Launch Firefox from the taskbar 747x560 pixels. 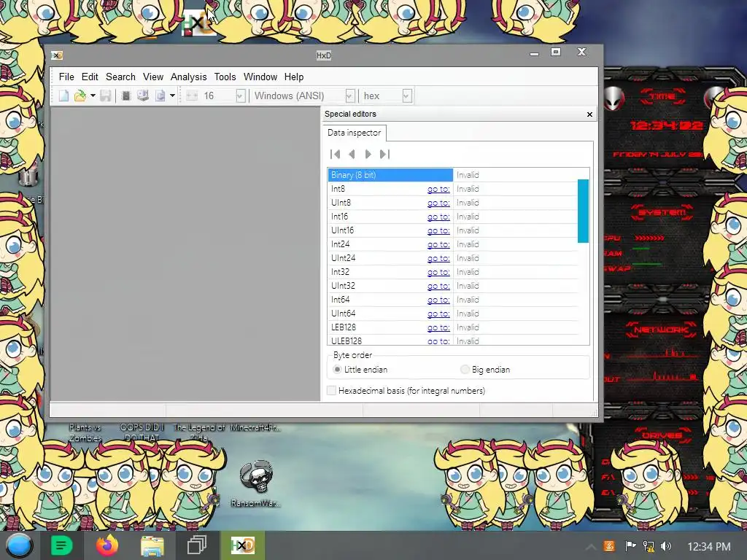[x=107, y=545]
